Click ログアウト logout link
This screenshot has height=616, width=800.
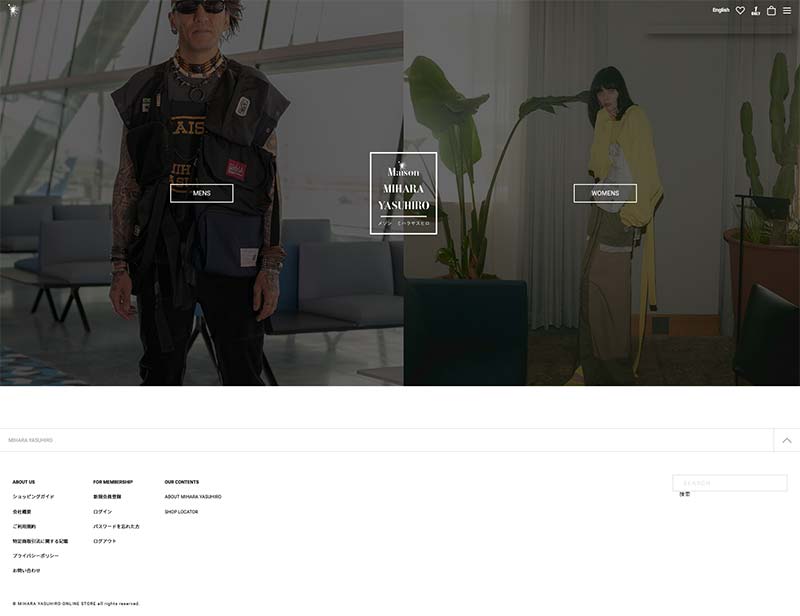[105, 541]
